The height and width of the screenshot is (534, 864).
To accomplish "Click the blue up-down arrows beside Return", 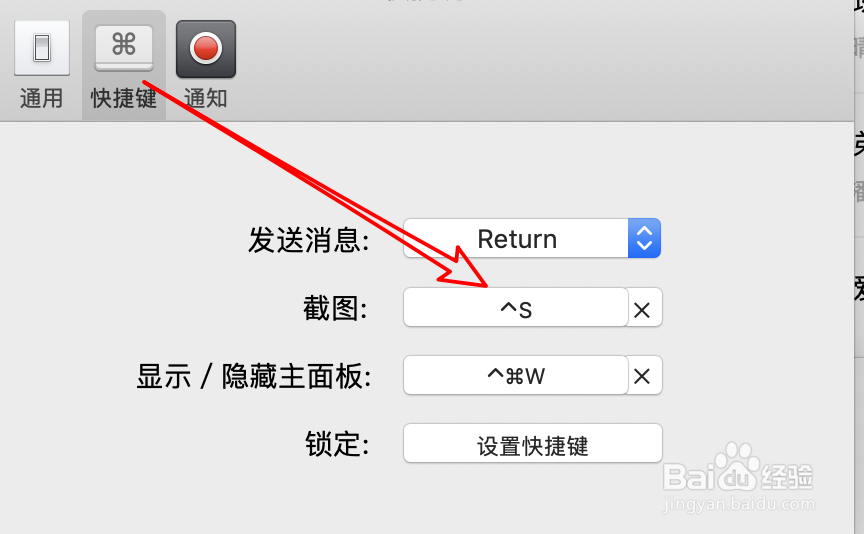I will 644,238.
